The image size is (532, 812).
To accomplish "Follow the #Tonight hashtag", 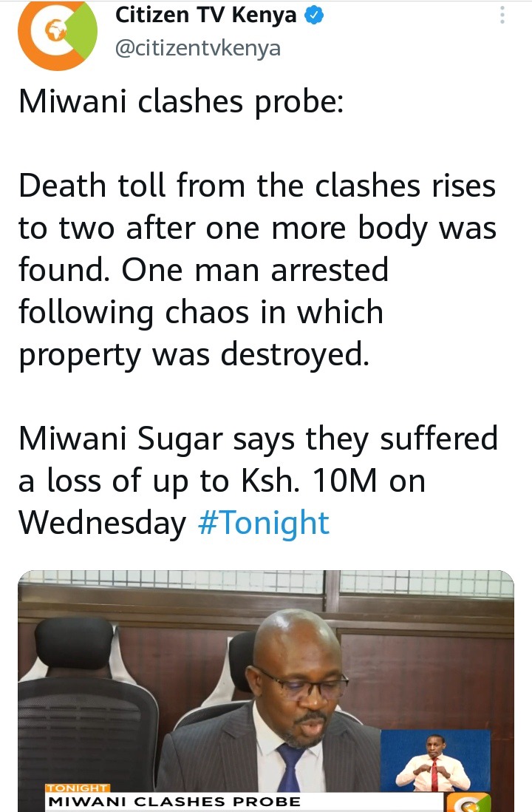I will pyautogui.click(x=264, y=523).
